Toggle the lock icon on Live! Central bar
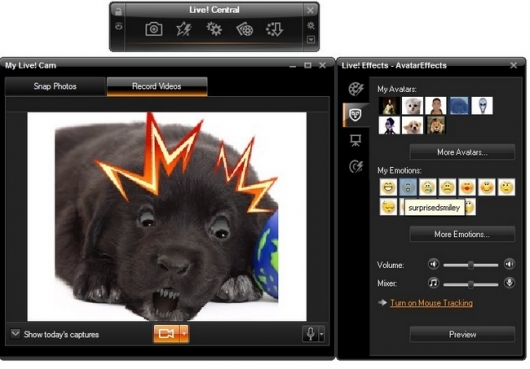 click(x=118, y=11)
